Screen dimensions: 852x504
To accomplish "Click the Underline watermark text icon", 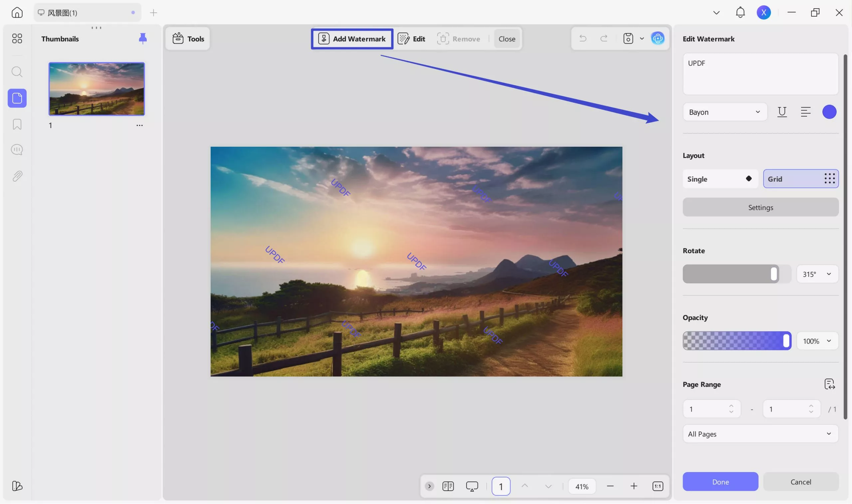I will pos(782,112).
